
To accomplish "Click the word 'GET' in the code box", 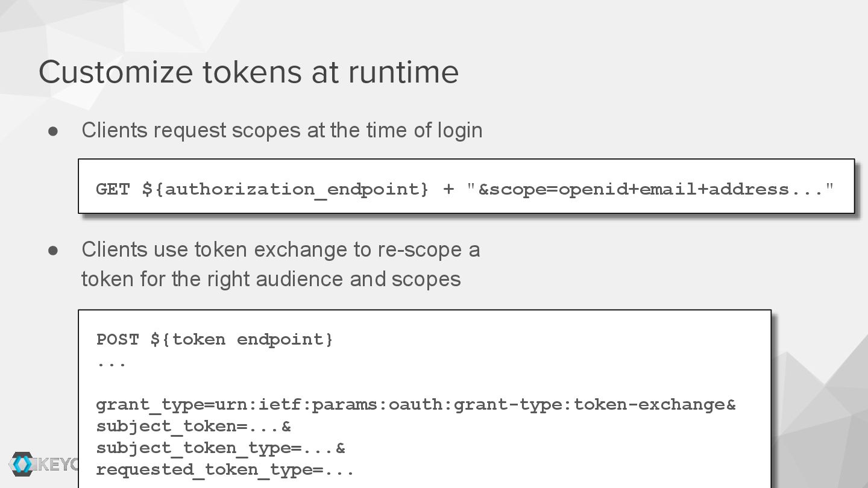I will coord(113,189).
